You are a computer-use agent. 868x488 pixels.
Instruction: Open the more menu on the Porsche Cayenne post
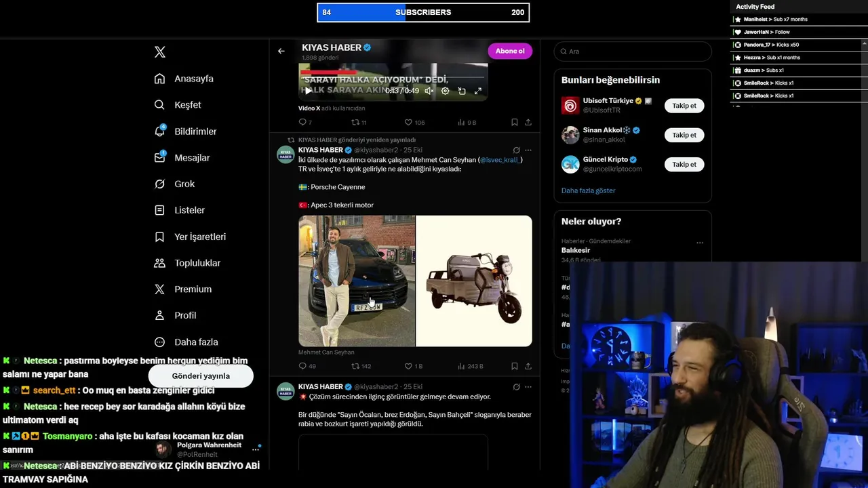[x=528, y=150]
